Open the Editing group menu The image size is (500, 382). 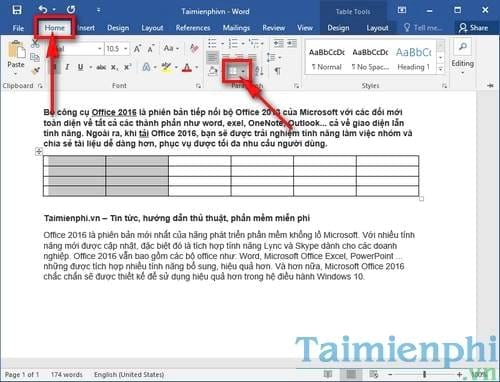(x=463, y=57)
